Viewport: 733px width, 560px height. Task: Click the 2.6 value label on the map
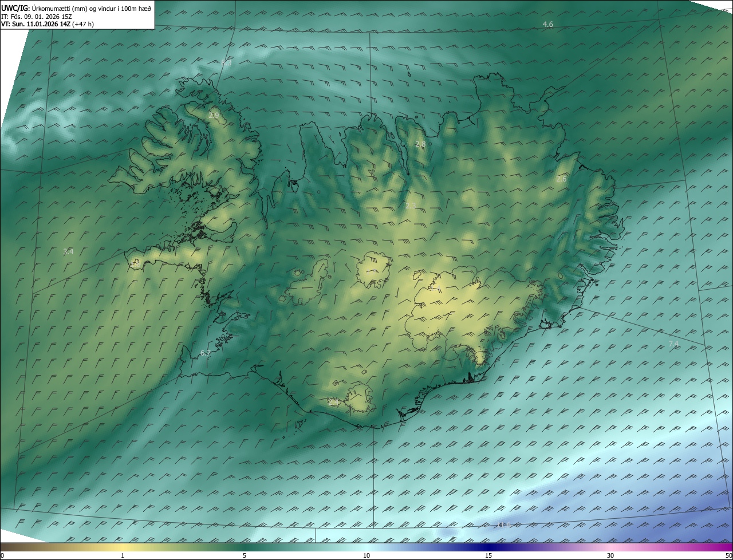(561, 179)
